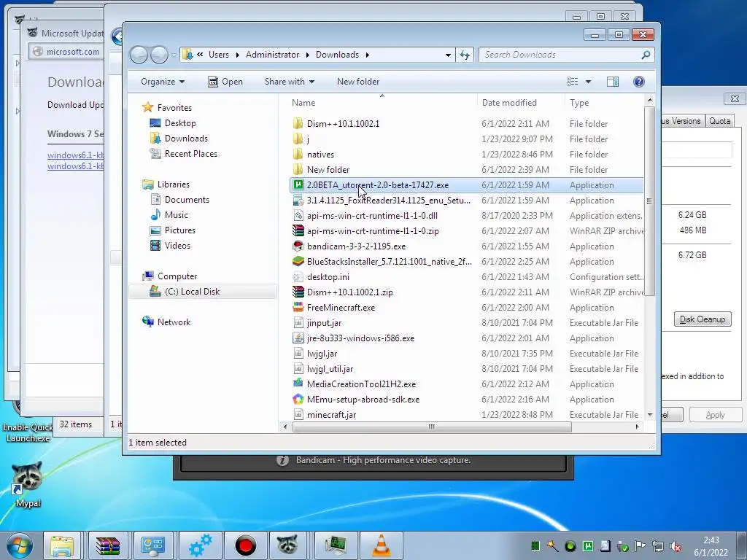Select the BlueStacksInstaller file icon

(x=298, y=262)
